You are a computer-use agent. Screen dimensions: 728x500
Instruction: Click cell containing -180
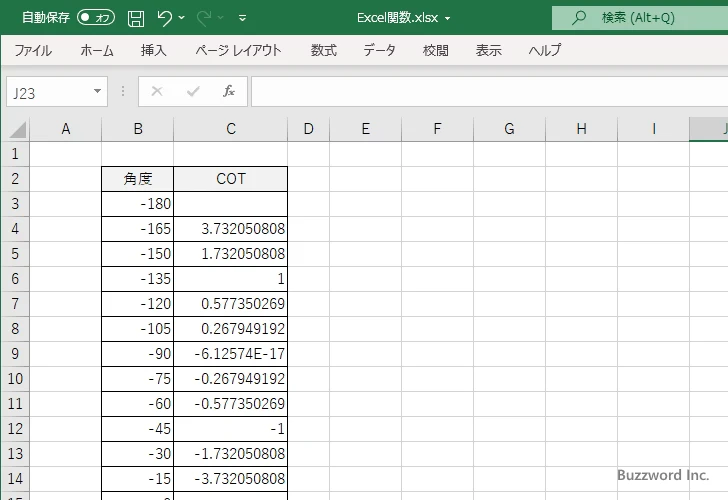pos(137,204)
